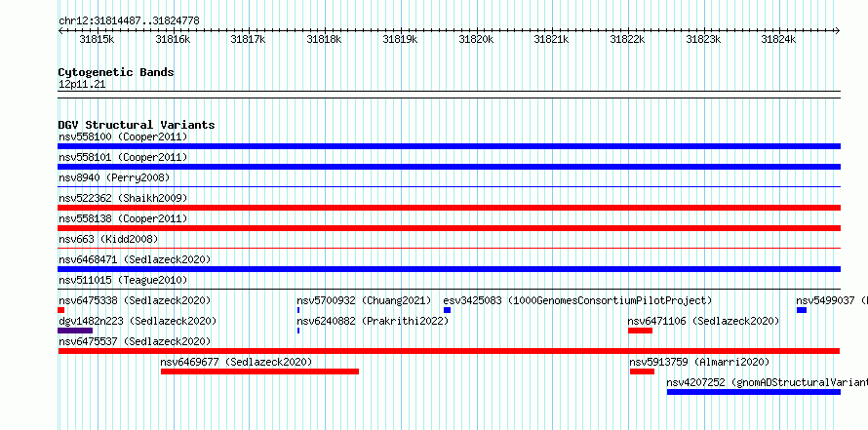Click the 31822k ruler tick label

tap(627, 39)
